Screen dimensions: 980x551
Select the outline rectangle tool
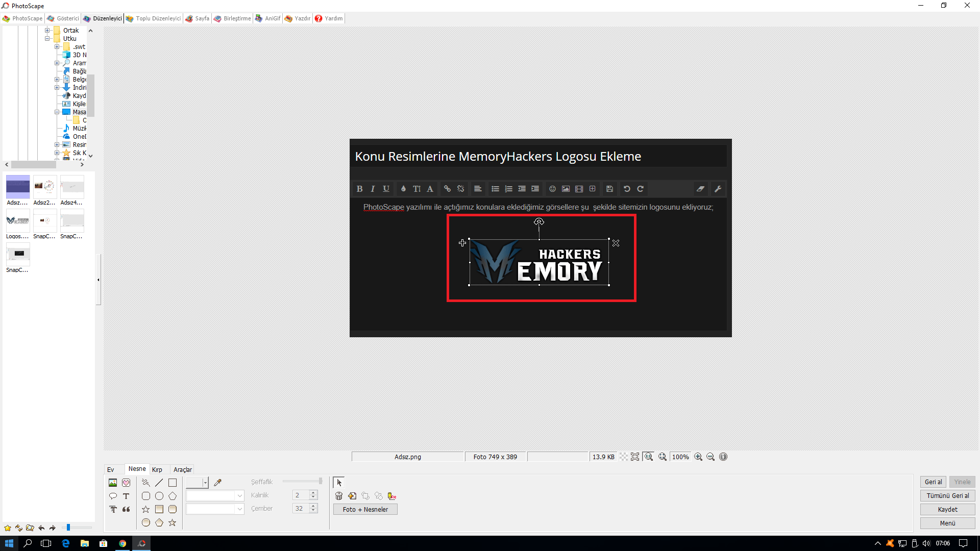pos(173,483)
